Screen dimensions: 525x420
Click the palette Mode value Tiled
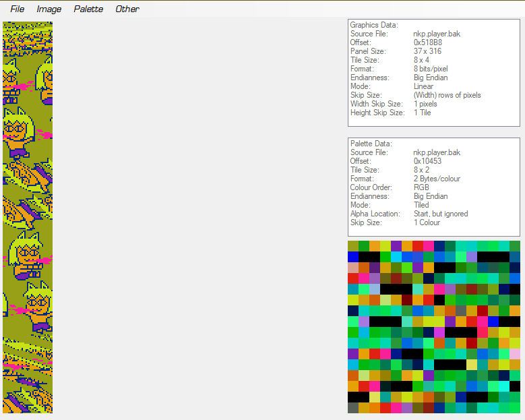click(421, 205)
